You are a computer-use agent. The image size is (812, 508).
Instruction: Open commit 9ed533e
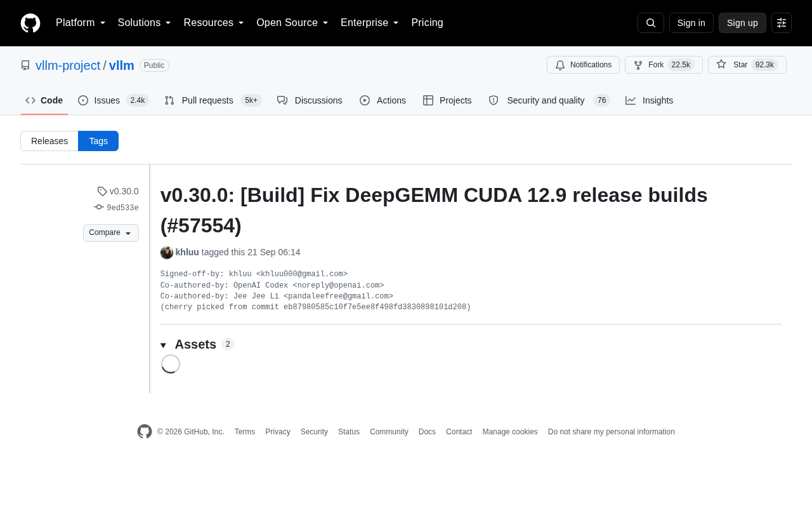point(117,208)
